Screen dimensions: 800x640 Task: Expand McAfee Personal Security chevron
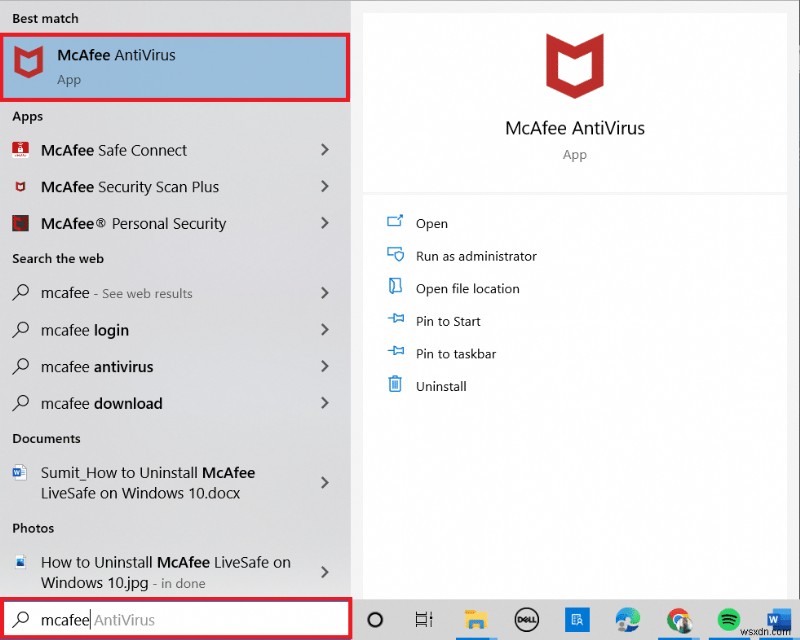[x=324, y=223]
